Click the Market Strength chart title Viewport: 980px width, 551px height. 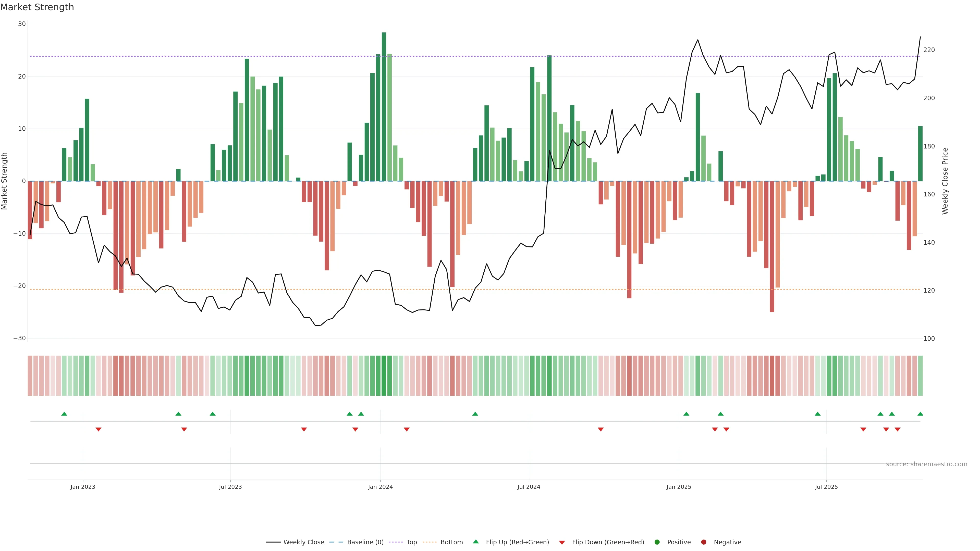click(37, 7)
